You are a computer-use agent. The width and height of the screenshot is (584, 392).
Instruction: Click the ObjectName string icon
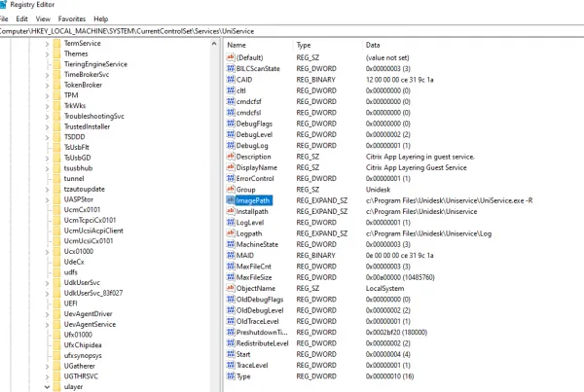pos(231,288)
